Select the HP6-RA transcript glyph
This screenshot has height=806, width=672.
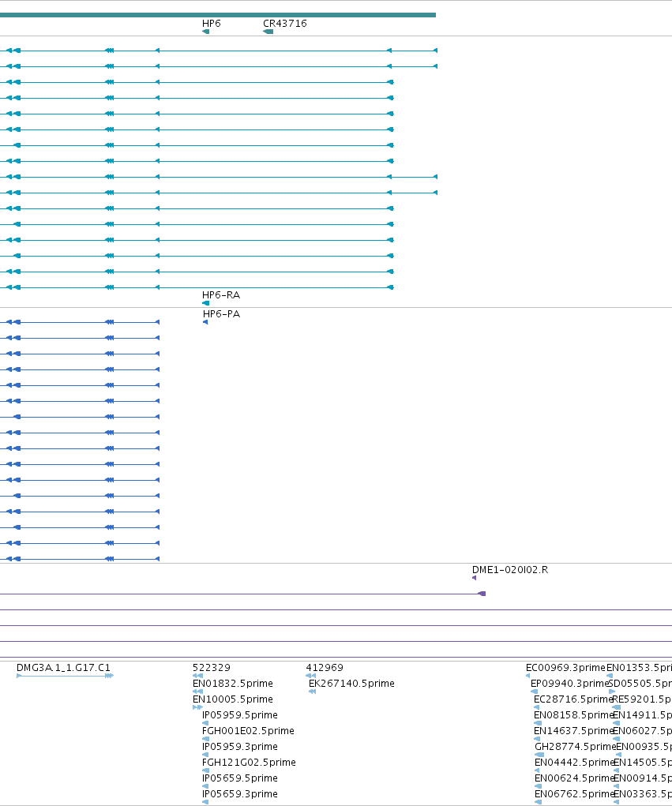(x=205, y=303)
